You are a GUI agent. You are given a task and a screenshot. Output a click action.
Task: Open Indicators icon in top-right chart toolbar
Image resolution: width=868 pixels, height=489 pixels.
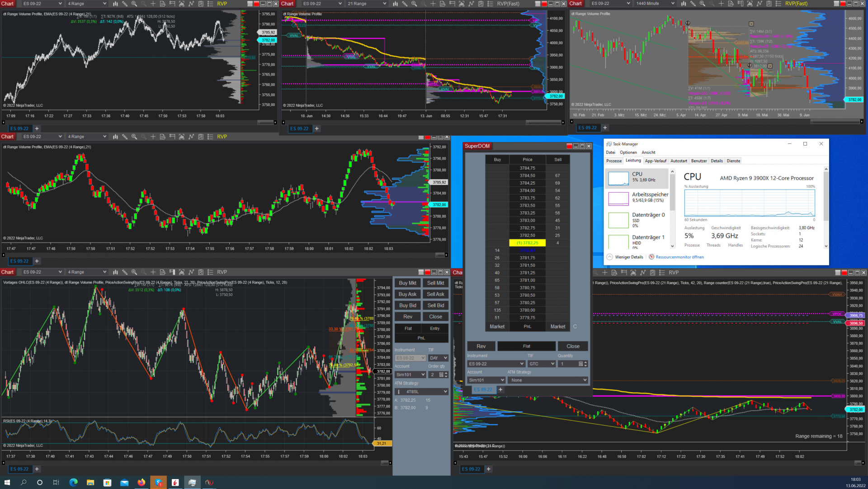point(759,4)
